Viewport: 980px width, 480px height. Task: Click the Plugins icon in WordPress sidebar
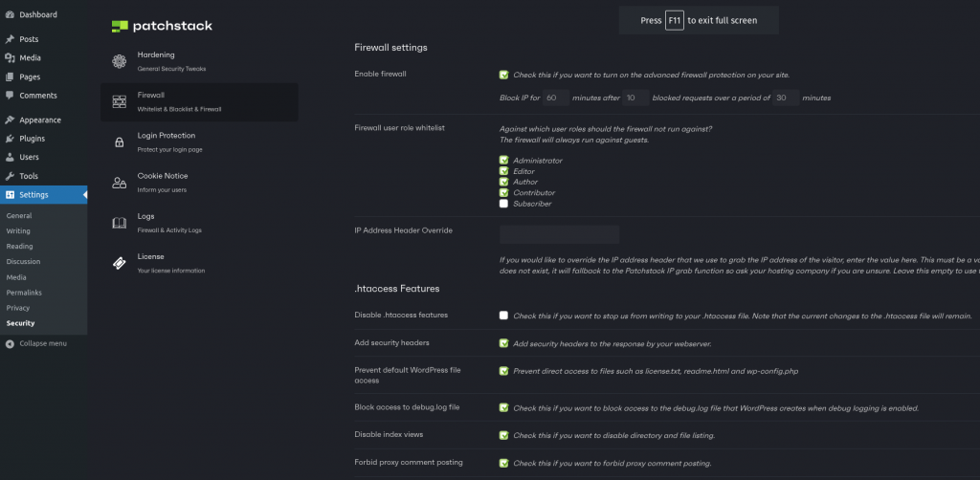coord(10,139)
